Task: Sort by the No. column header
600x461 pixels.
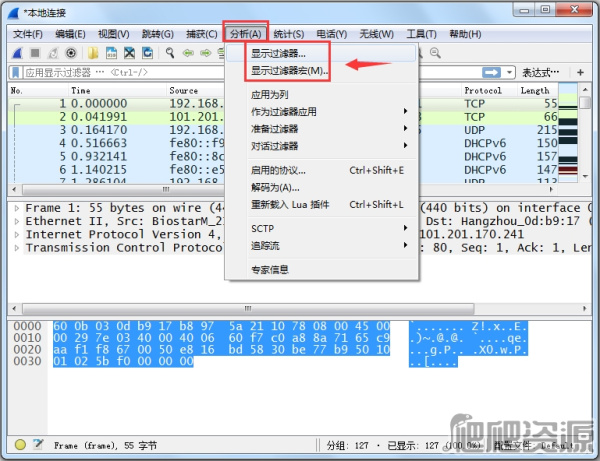Action: [x=38, y=91]
